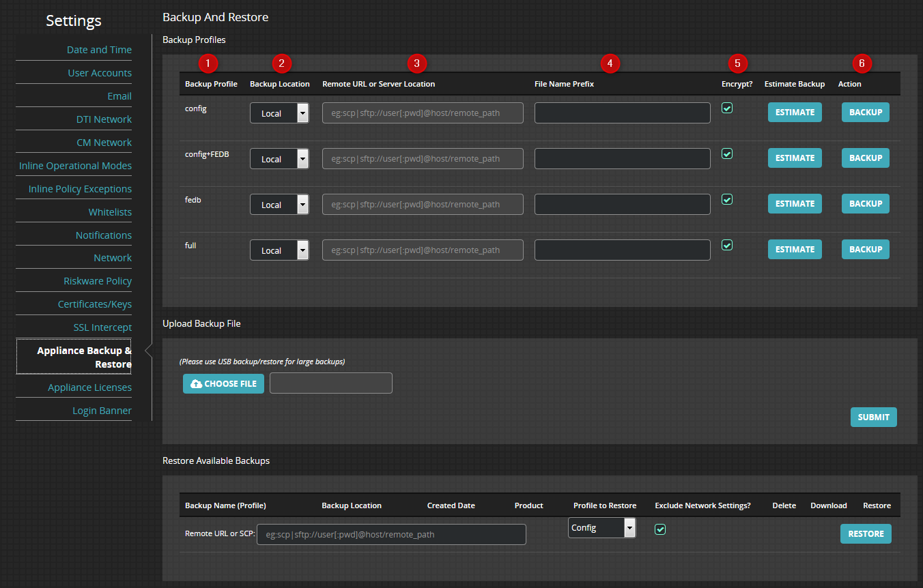
Task: Go to SSL Intercept settings
Action: 102,327
